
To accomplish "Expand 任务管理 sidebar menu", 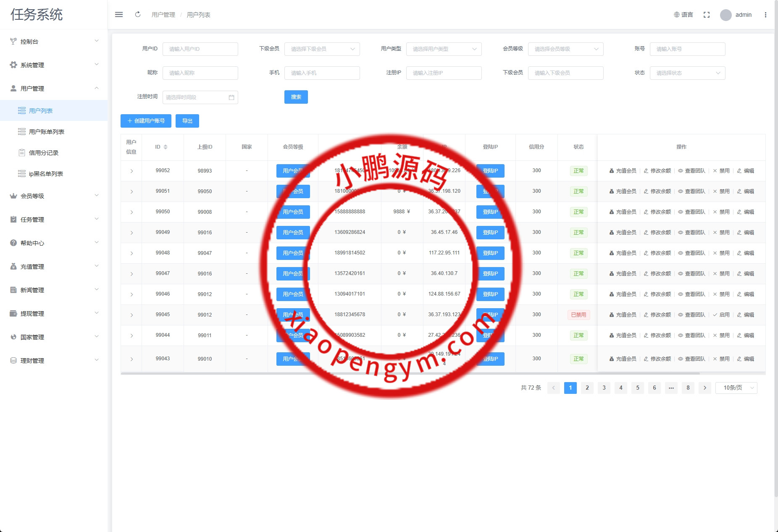I will click(54, 219).
